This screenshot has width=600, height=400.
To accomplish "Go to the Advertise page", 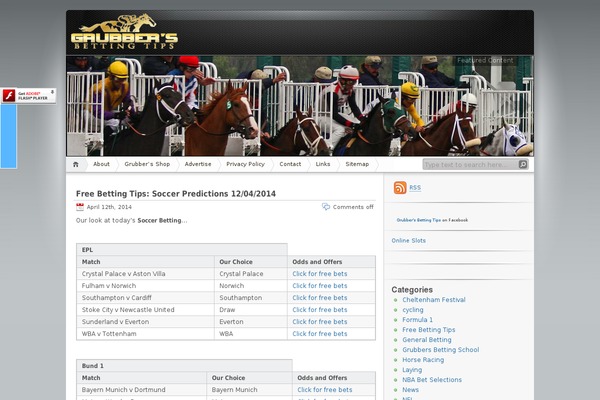I will [x=198, y=164].
